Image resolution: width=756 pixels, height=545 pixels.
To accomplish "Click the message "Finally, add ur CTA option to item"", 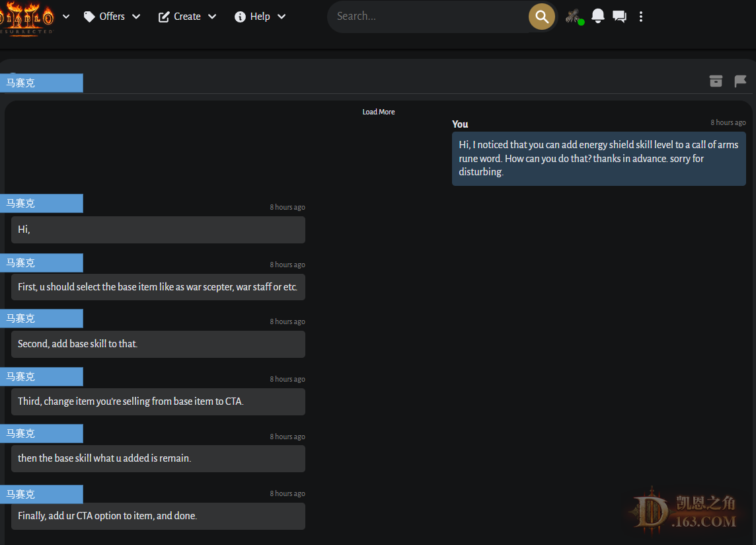I will tap(158, 516).
